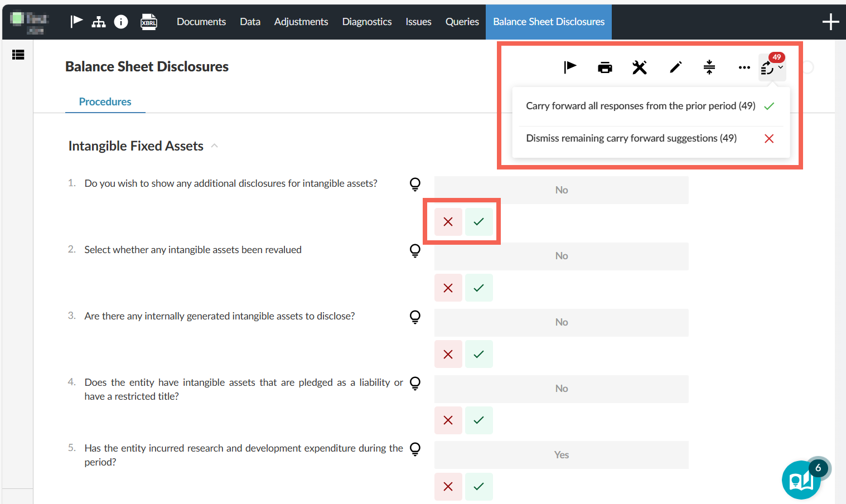The image size is (846, 504).
Task: Click the No response for intangible assets revalued
Action: [562, 256]
